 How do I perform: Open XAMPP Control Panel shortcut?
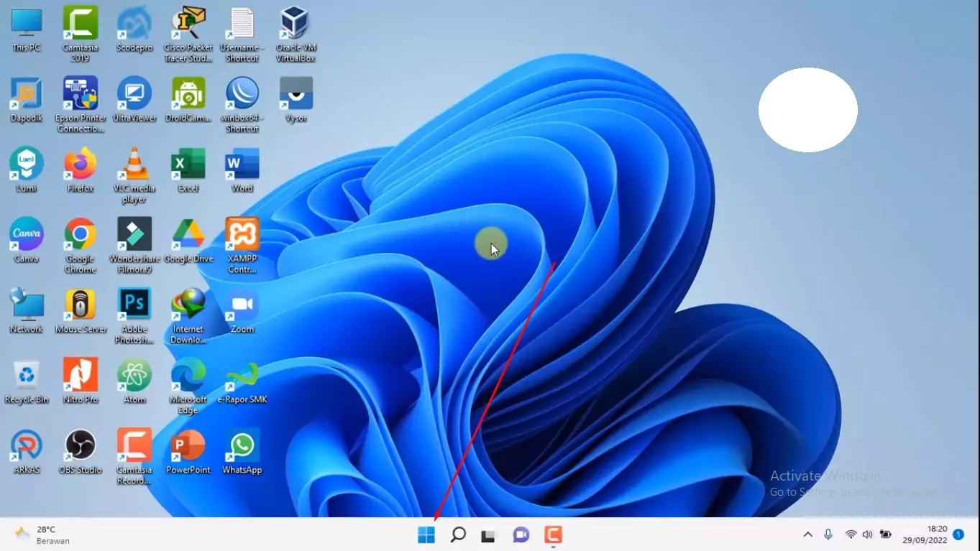tap(242, 245)
